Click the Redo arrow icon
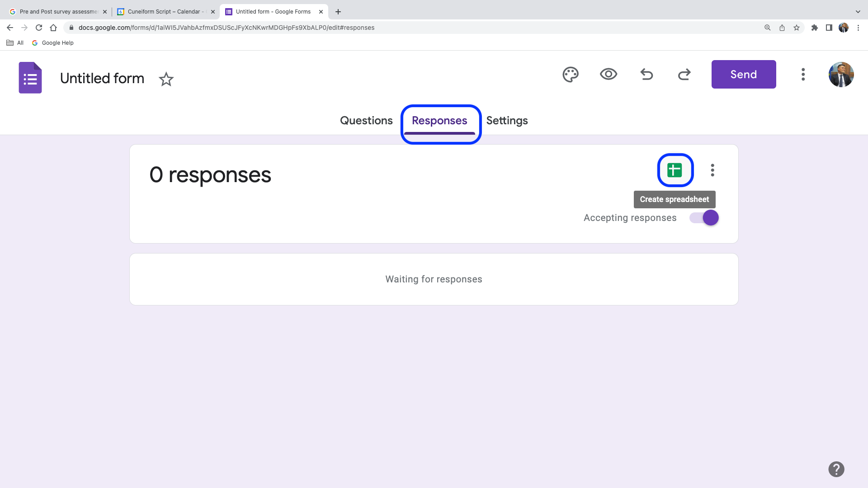 tap(684, 74)
